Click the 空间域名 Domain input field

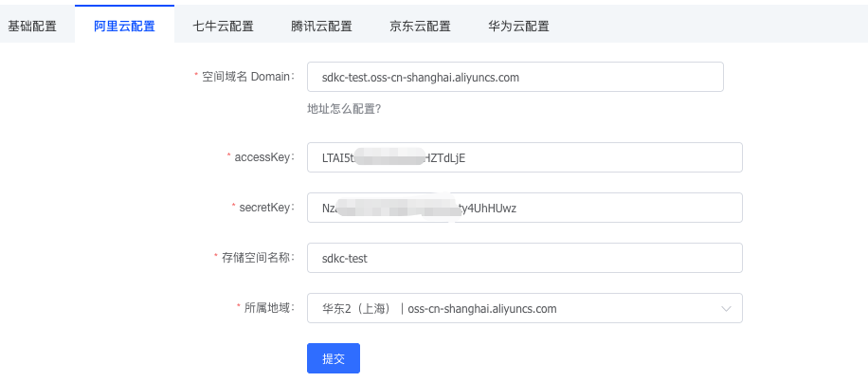(x=515, y=78)
